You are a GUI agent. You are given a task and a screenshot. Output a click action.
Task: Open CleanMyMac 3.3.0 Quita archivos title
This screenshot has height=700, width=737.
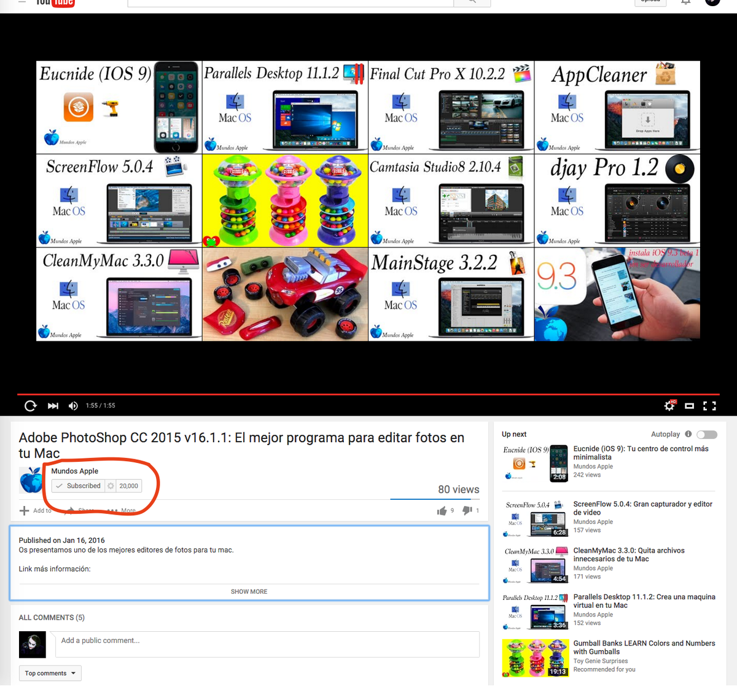coord(629,555)
